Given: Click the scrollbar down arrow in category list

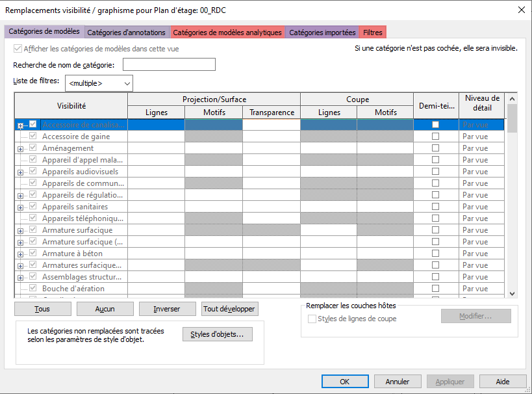Looking at the screenshot, I should click(512, 294).
